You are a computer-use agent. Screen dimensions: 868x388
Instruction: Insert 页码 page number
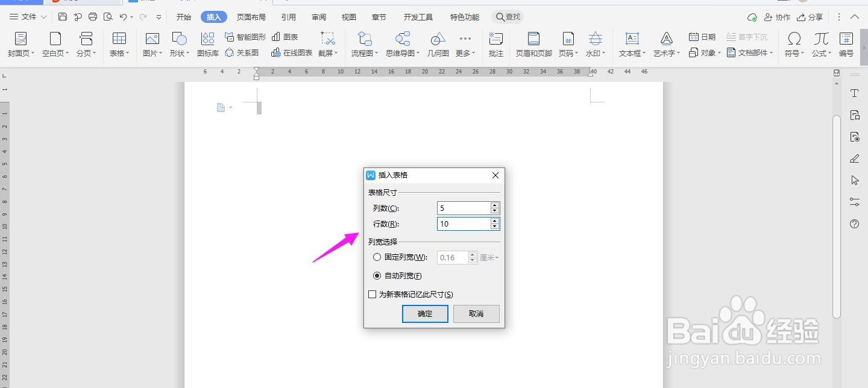[x=568, y=45]
